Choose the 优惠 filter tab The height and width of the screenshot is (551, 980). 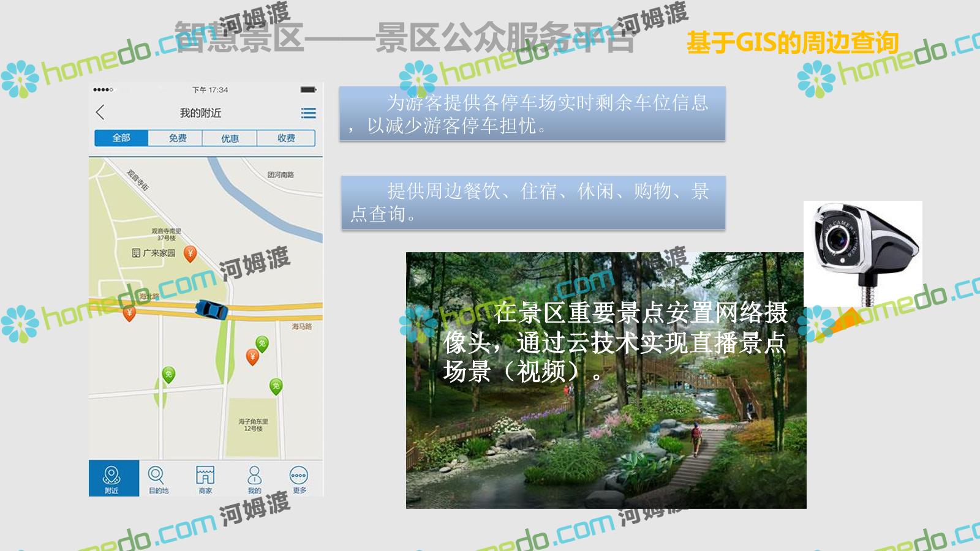click(x=230, y=138)
